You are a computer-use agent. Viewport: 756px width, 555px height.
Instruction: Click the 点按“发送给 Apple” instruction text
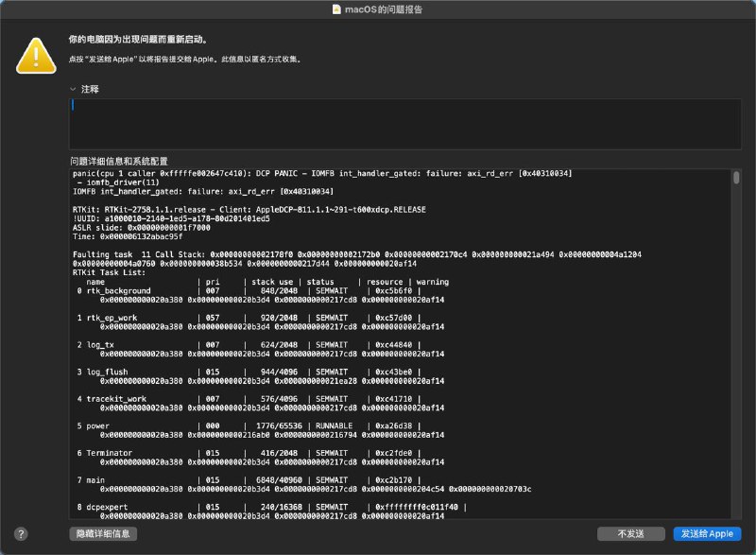pyautogui.click(x=184, y=60)
